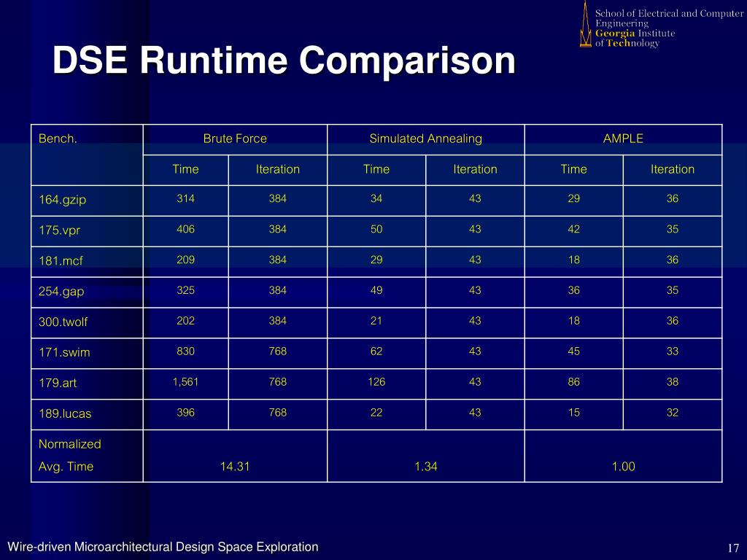Select the '189.lucas' benchmark row label
Image resolution: width=747 pixels, height=560 pixels.
(x=65, y=413)
